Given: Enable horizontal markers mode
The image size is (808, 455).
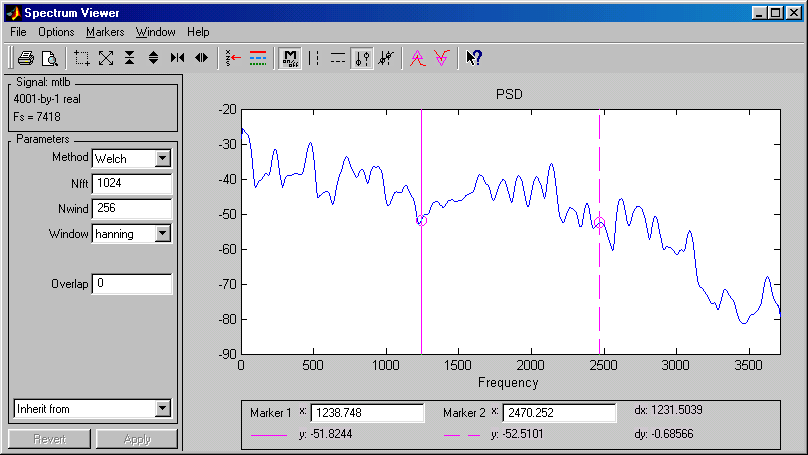Looking at the screenshot, I should [x=338, y=58].
